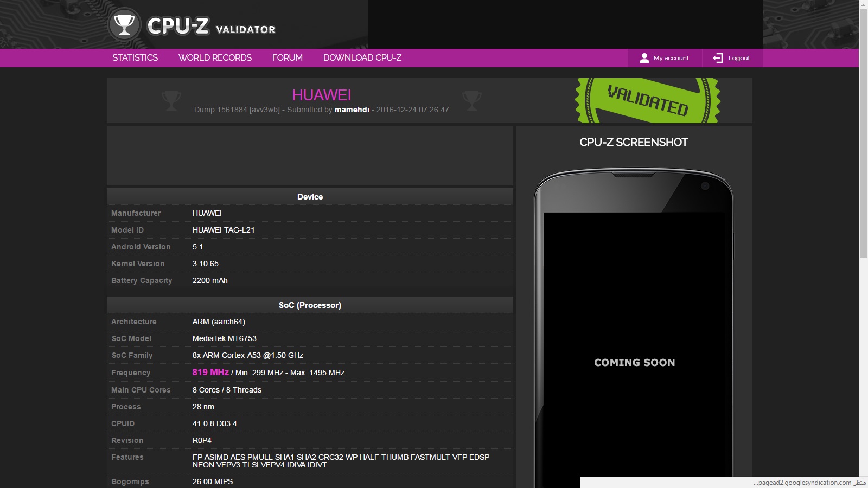Image resolution: width=868 pixels, height=488 pixels.
Task: Click the SoC (Processor) section header
Action: 310,305
